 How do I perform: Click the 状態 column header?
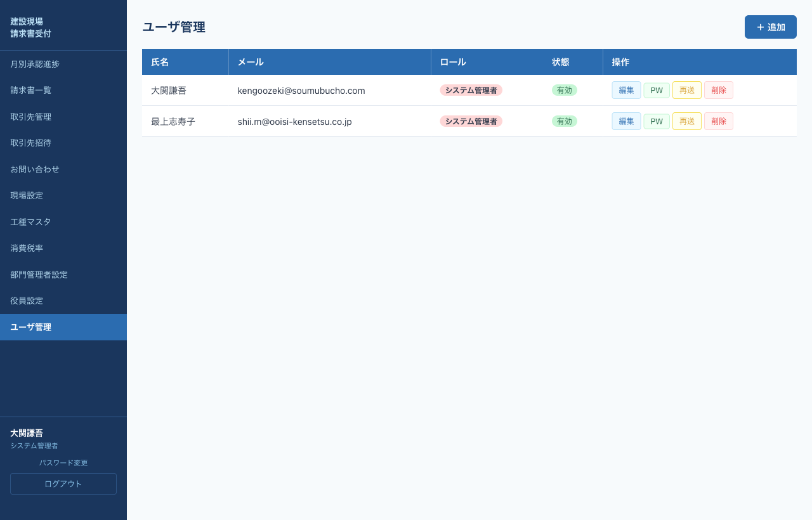tap(573, 62)
